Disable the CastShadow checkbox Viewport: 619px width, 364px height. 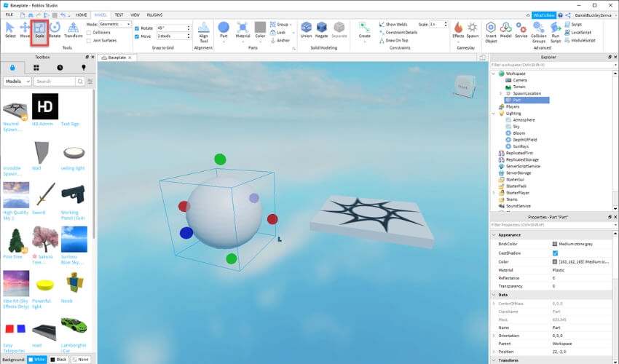pos(555,253)
